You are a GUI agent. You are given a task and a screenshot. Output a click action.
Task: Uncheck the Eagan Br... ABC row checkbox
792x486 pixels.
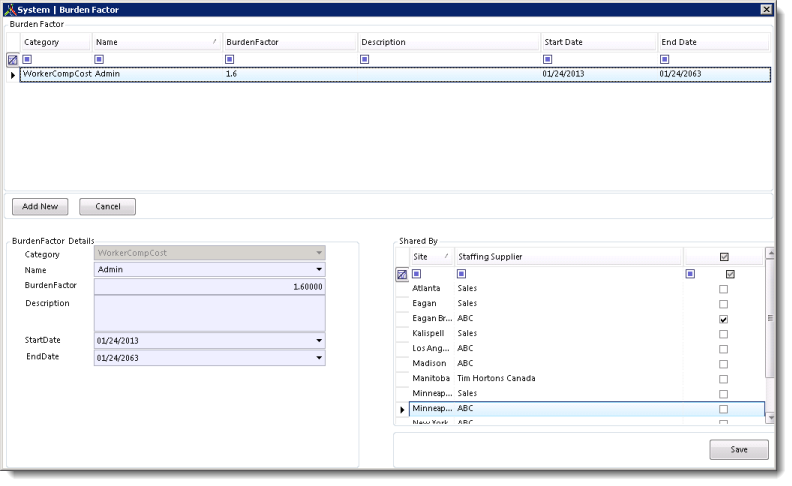tap(723, 319)
